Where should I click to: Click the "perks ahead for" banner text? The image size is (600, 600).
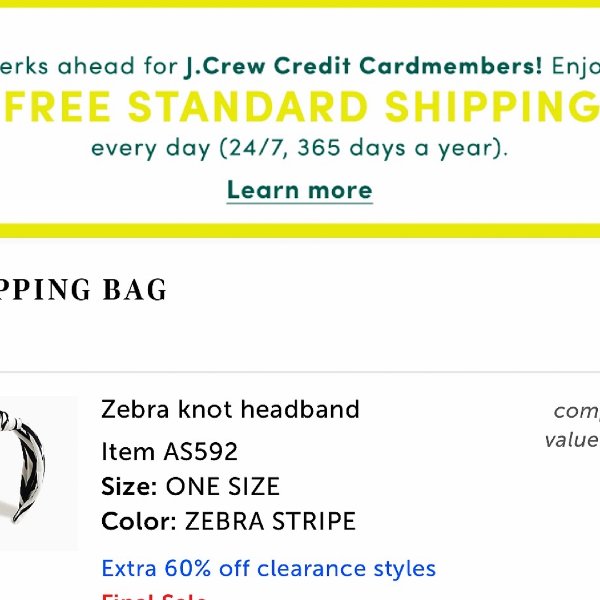click(89, 66)
